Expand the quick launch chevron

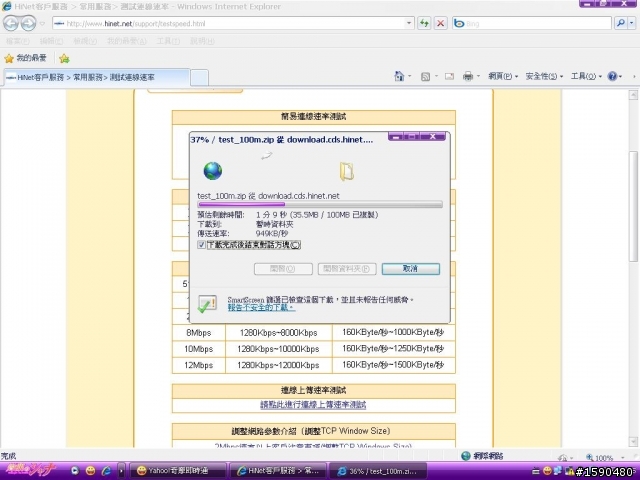[121, 471]
